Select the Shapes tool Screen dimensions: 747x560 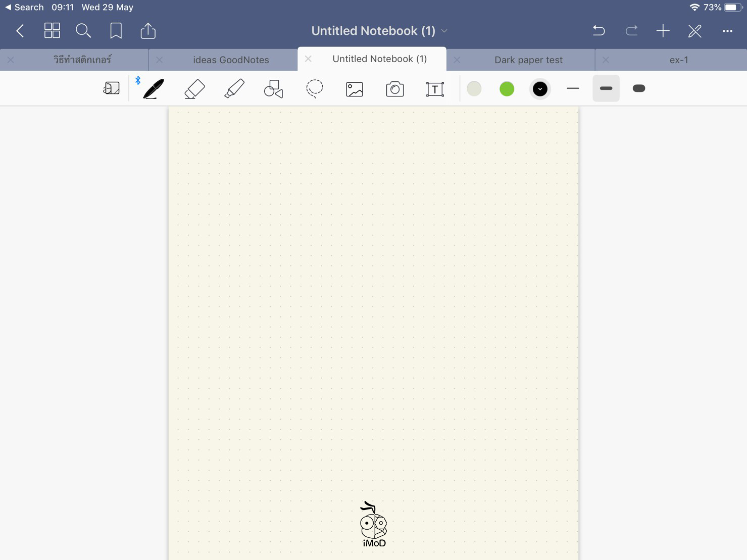coord(274,89)
